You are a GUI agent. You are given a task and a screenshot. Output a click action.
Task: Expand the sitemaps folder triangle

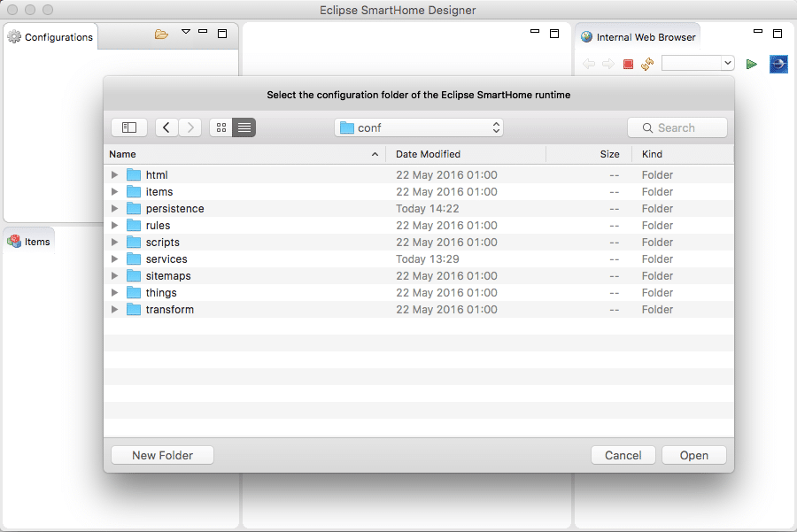pyautogui.click(x=114, y=275)
